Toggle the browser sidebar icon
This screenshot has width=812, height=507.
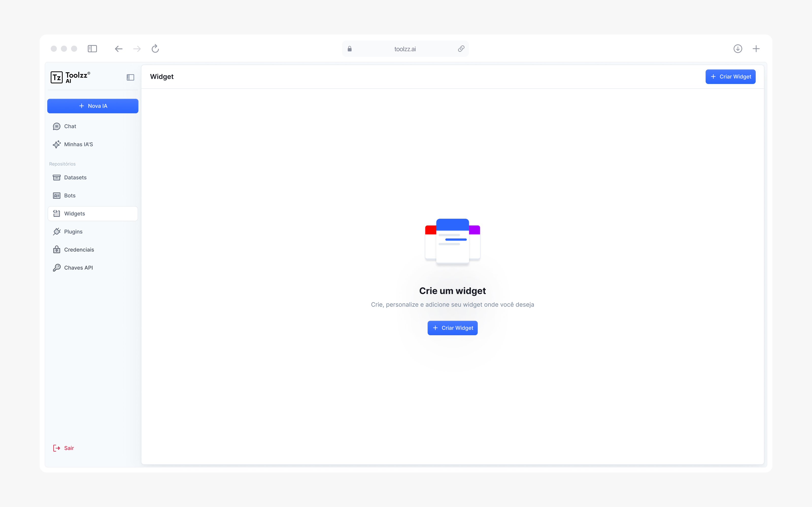[x=92, y=49]
